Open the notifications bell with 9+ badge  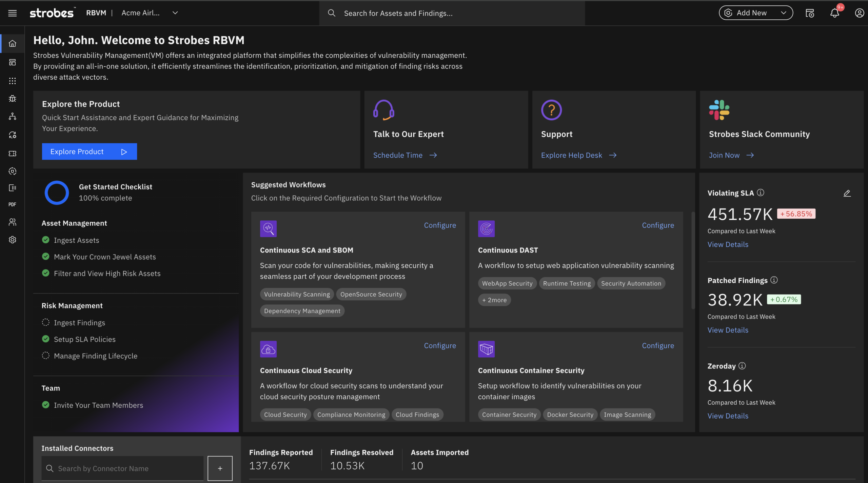(x=834, y=13)
